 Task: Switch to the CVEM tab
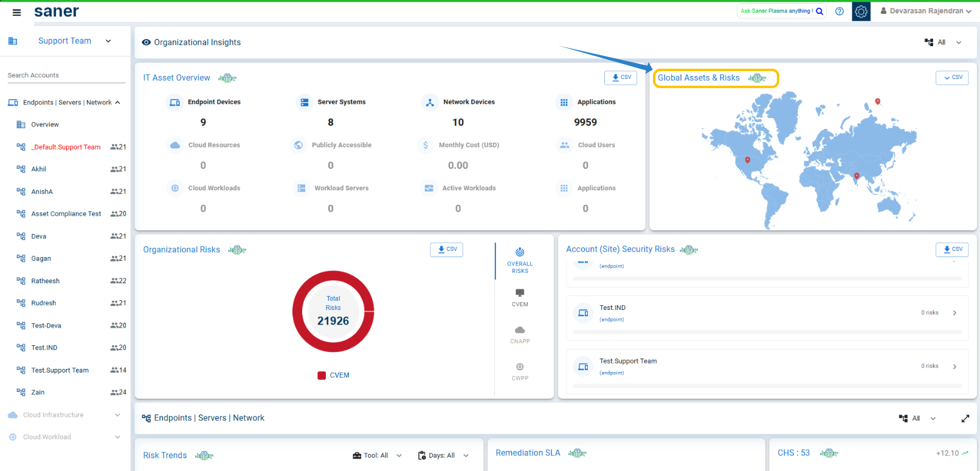coord(520,298)
